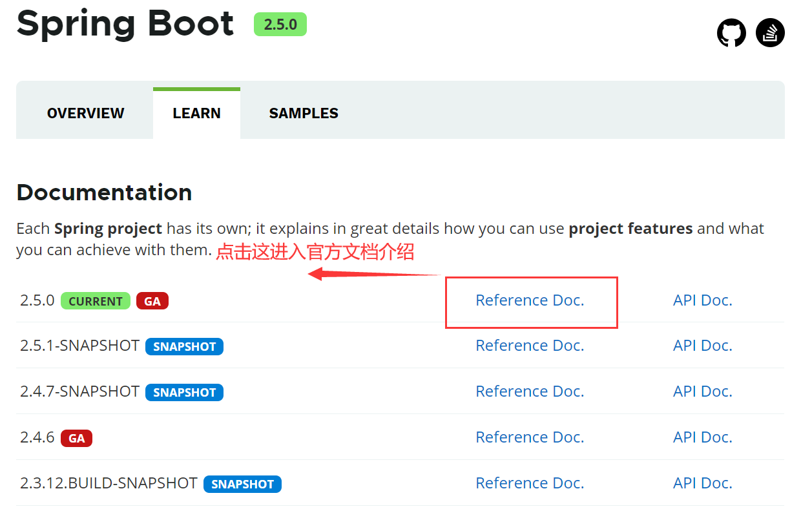Click the SNAPSHOT badge for 2.3.12.BUILD-SNAPSHOT
The width and height of the screenshot is (812, 511).
pos(242,484)
